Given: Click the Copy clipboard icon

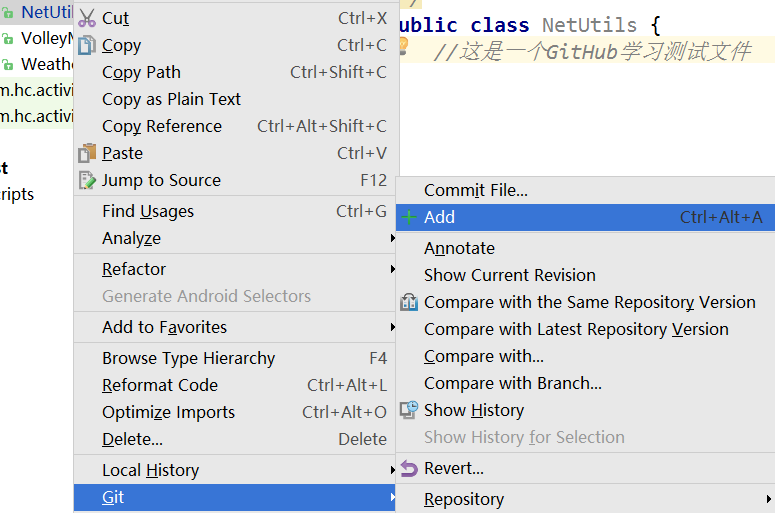Looking at the screenshot, I should (x=87, y=45).
